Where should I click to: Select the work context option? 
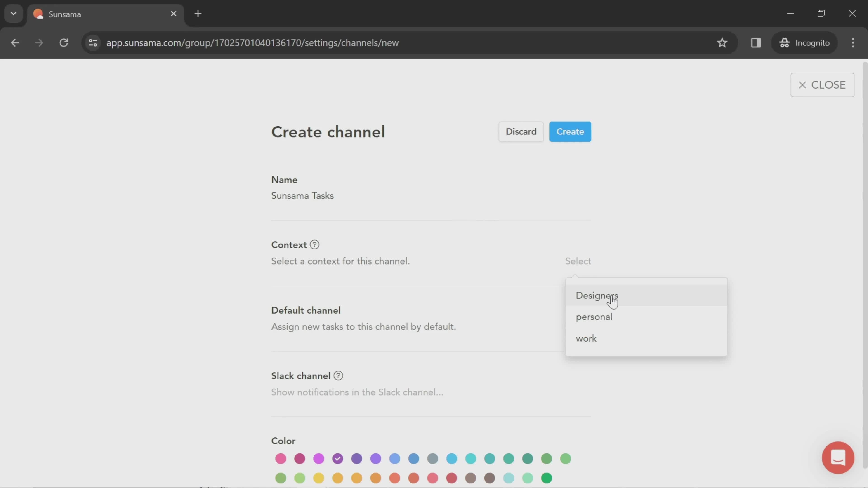[x=586, y=338]
